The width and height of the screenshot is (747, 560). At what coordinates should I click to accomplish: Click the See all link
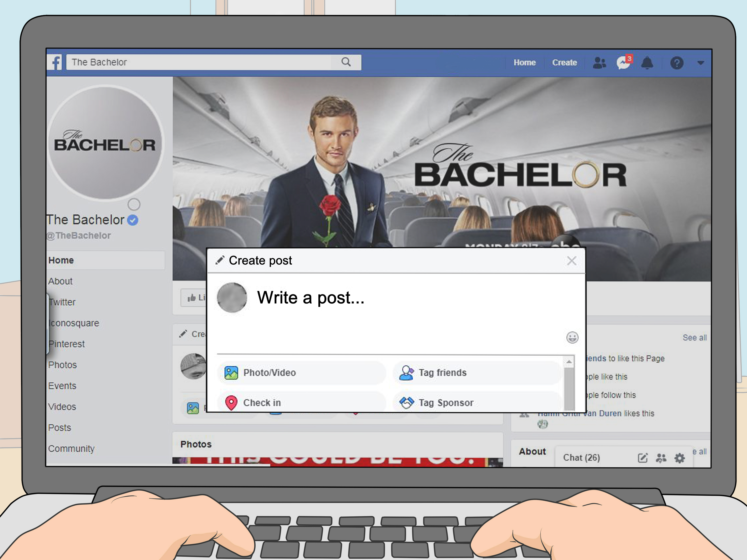(694, 338)
